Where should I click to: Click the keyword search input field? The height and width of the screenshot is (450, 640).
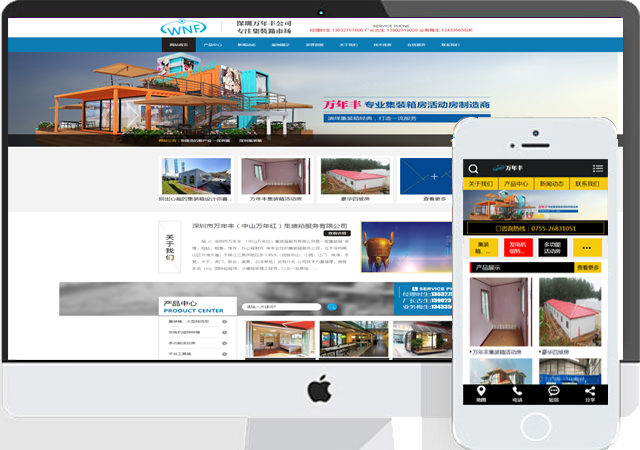[x=282, y=307]
